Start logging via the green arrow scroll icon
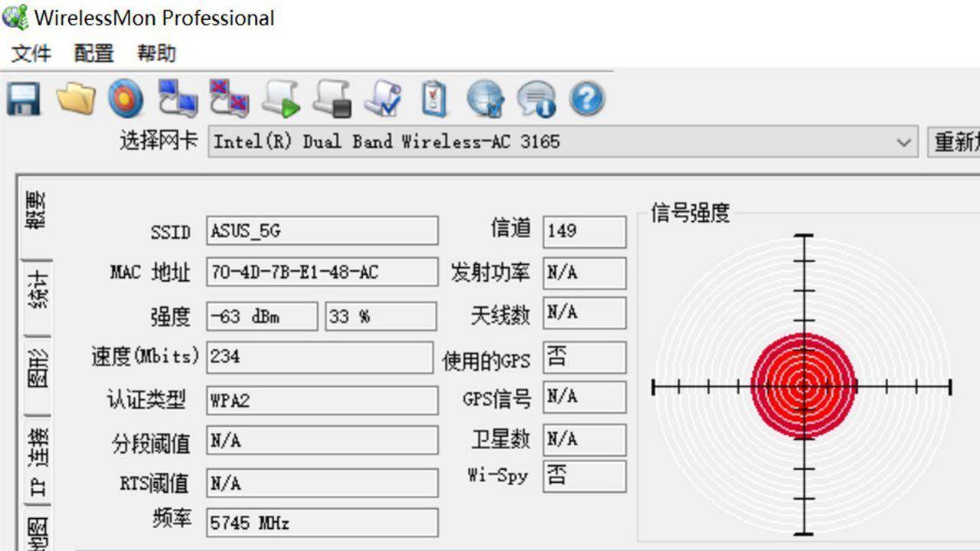Image resolution: width=980 pixels, height=551 pixels. pos(279,99)
